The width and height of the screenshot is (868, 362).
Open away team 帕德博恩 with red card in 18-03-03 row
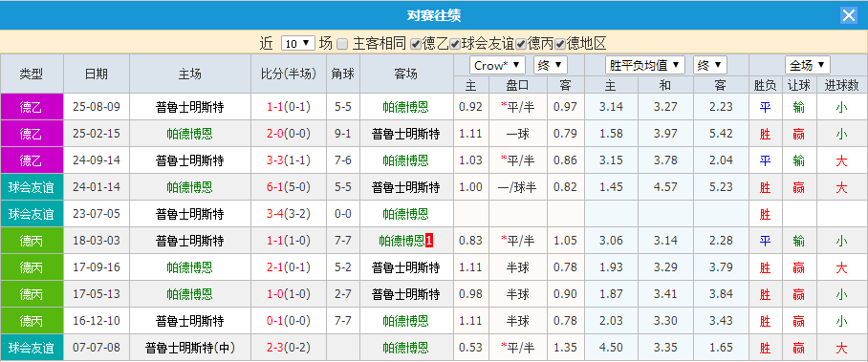pyautogui.click(x=405, y=241)
